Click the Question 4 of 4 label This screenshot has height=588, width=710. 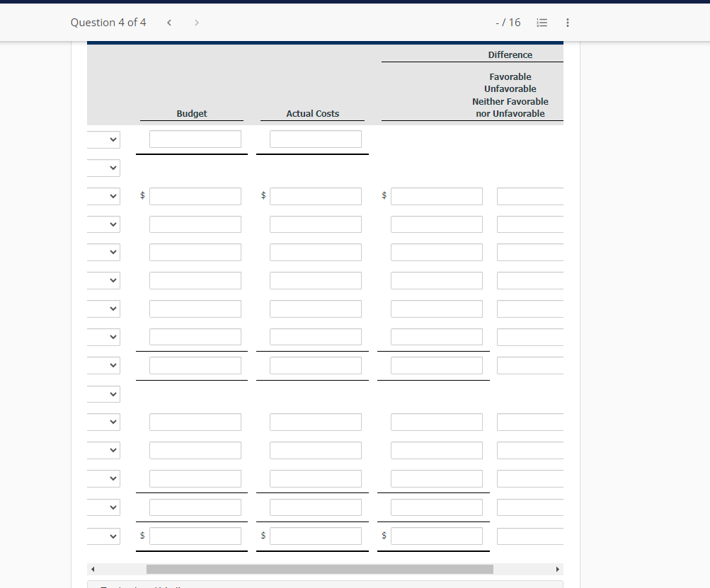click(x=108, y=22)
